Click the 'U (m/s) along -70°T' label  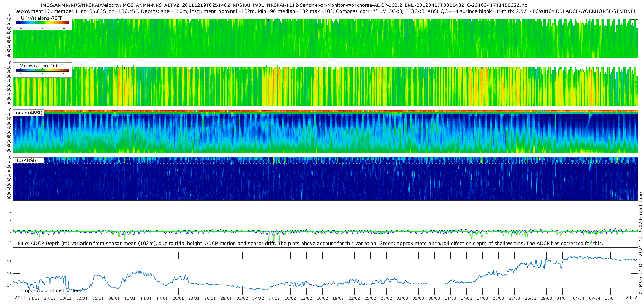coord(42,18)
